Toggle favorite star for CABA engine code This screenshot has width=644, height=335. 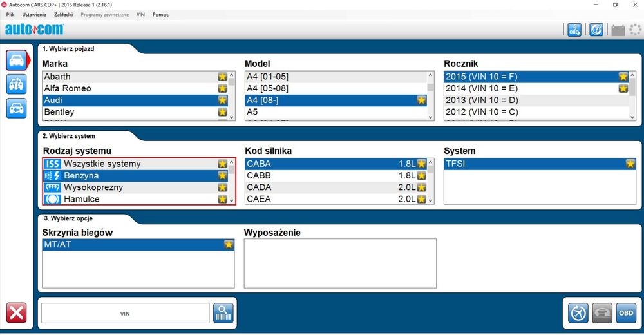[421, 164]
